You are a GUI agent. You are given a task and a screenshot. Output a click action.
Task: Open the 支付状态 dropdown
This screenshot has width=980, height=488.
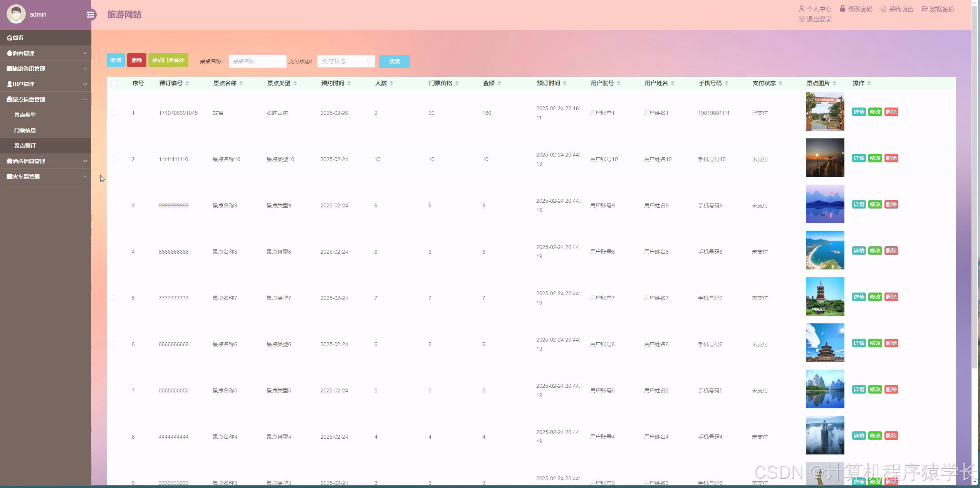346,61
